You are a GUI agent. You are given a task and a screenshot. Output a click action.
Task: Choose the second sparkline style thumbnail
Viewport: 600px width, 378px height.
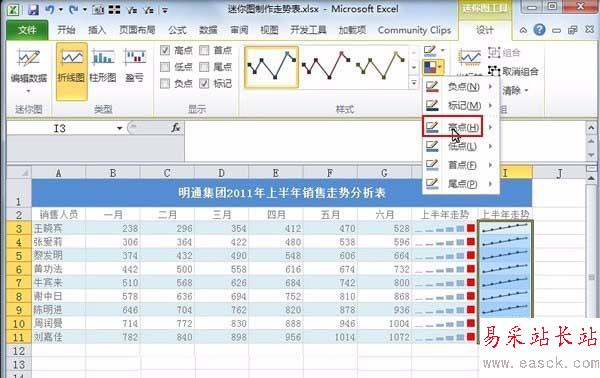click(326, 67)
